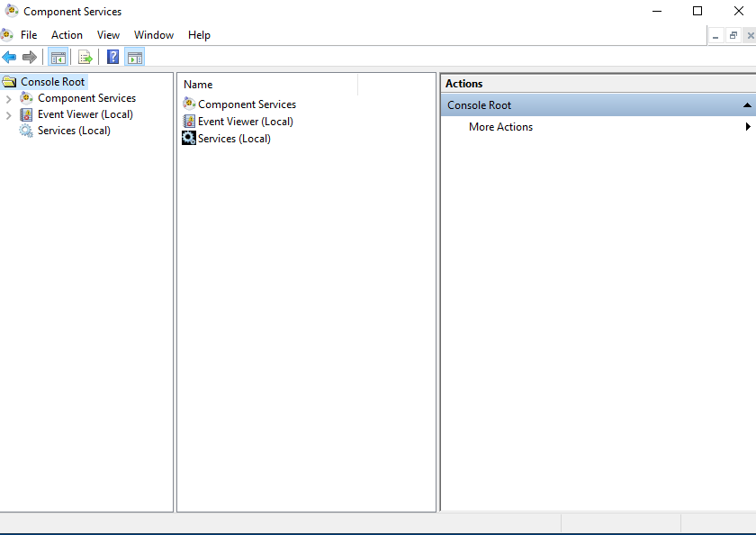
Task: Select Console Root in the tree
Action: (x=52, y=82)
